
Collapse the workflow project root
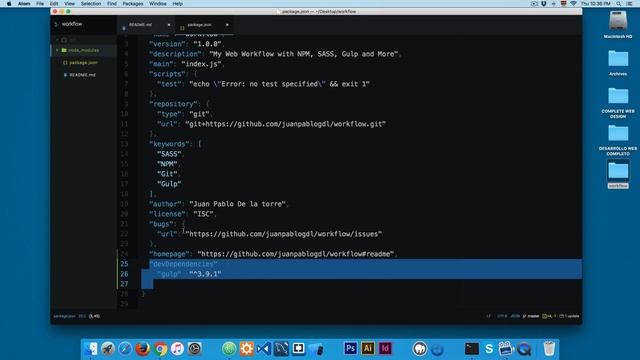(x=56, y=24)
